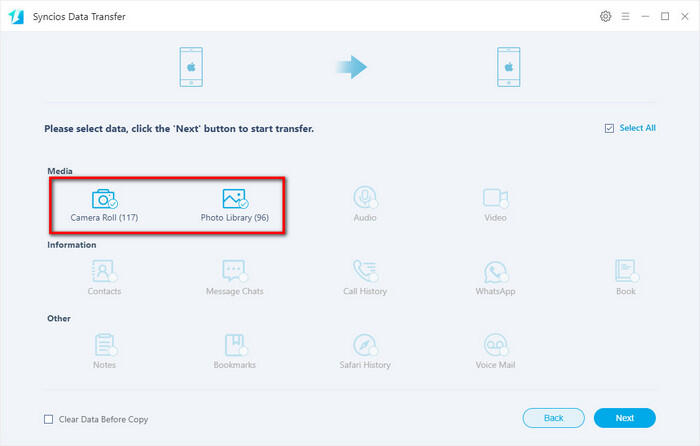Viewport: 700px width, 446px height.
Task: Select the Bookmarks icon
Action: tap(234, 345)
